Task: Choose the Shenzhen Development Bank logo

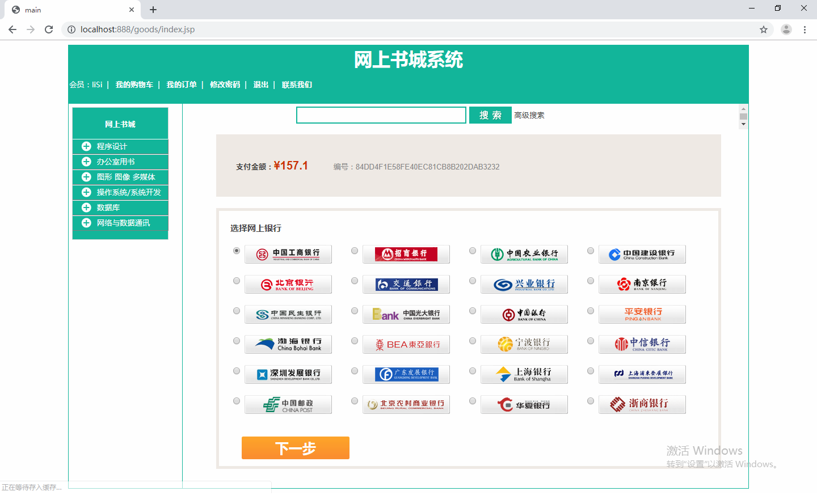Action: [288, 375]
